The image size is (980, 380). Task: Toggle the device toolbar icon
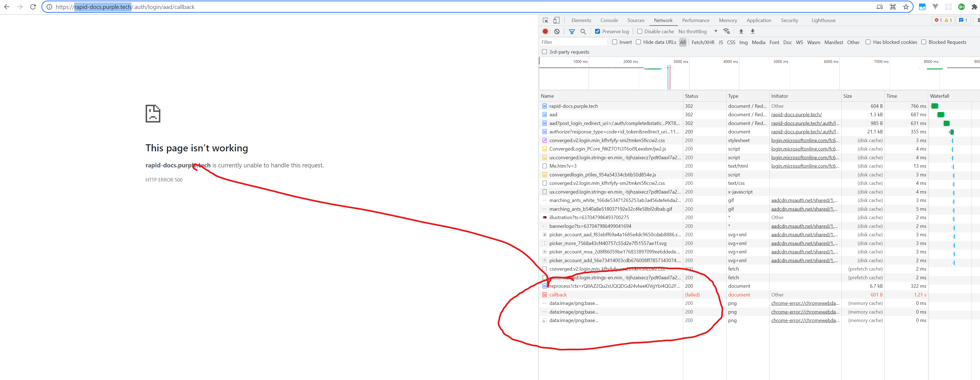click(x=556, y=20)
